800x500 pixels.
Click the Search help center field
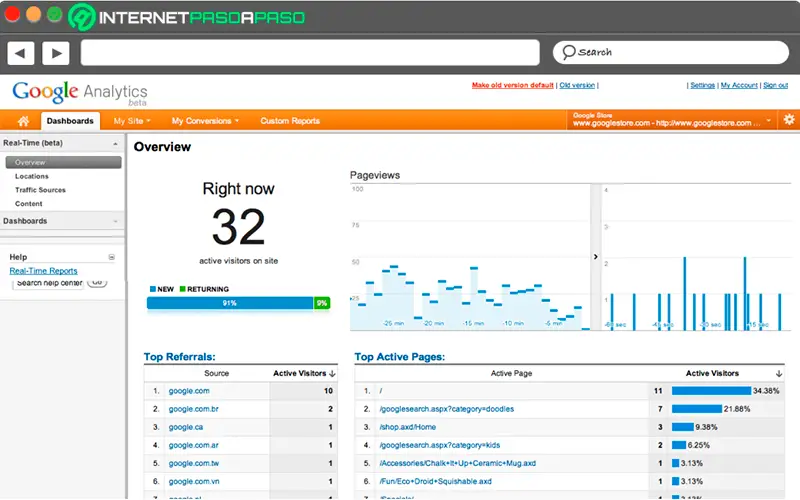pos(48,283)
